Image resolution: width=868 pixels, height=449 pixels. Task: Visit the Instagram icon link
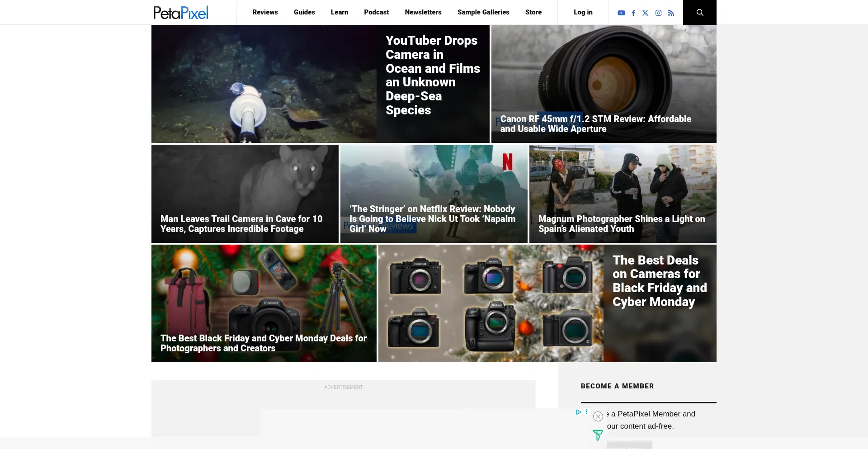pyautogui.click(x=658, y=13)
